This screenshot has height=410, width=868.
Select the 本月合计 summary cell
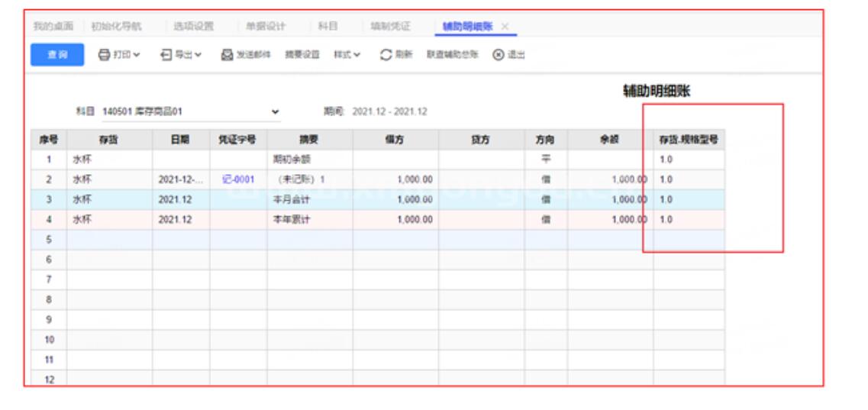pos(310,200)
